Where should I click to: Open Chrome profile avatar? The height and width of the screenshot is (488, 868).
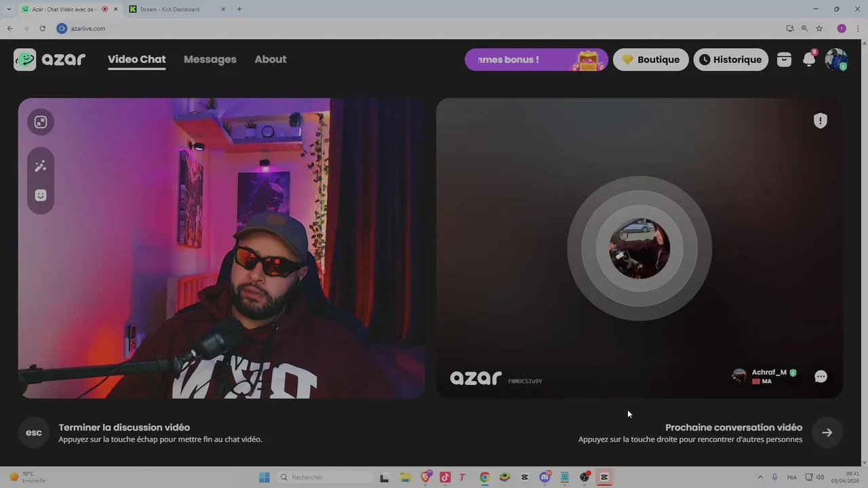[x=842, y=28]
